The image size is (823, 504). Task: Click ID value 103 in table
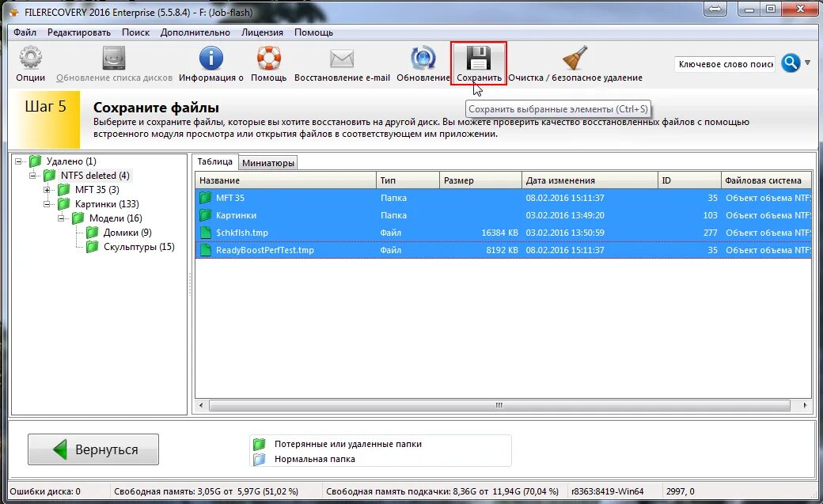(x=710, y=215)
